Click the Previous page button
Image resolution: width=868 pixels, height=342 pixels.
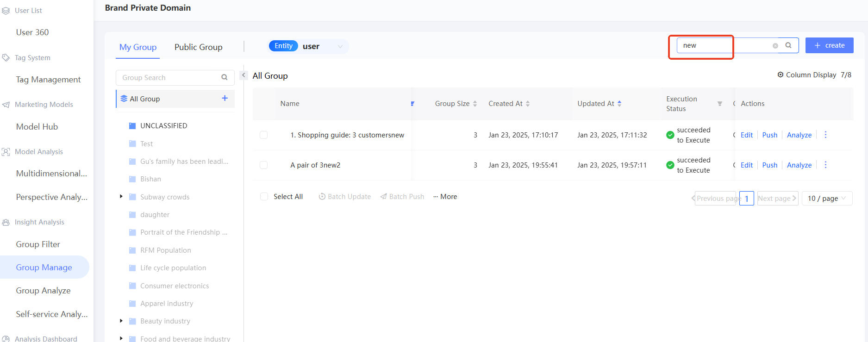tap(716, 198)
